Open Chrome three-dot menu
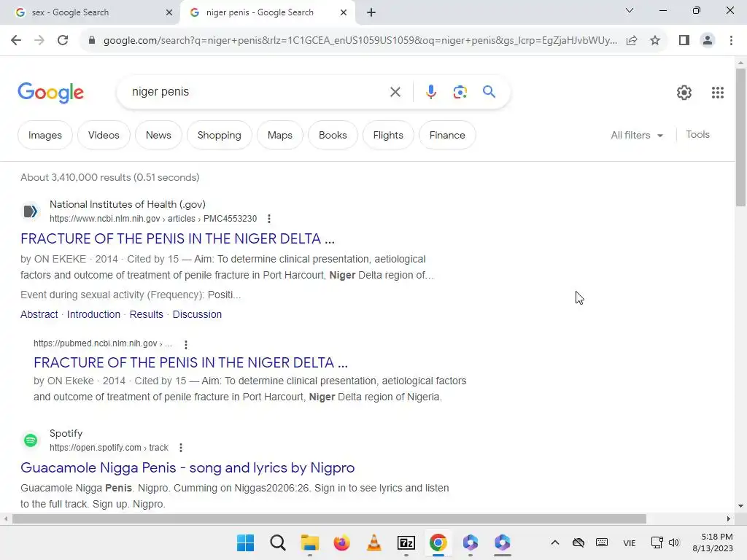 pyautogui.click(x=731, y=41)
